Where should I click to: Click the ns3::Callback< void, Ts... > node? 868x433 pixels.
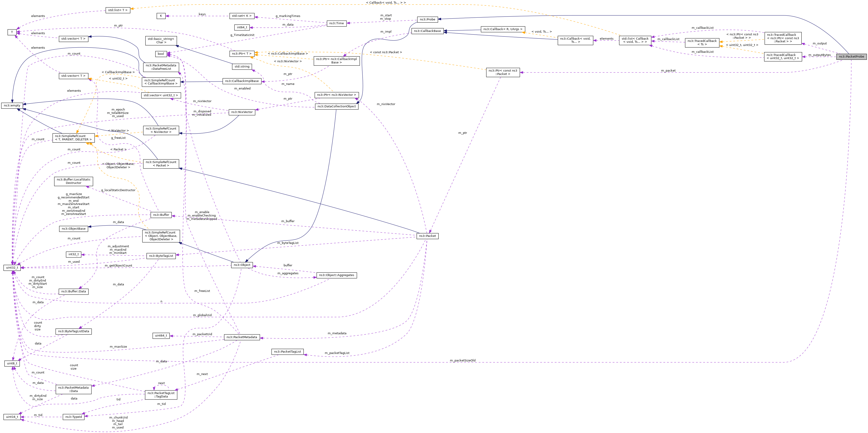575,41
